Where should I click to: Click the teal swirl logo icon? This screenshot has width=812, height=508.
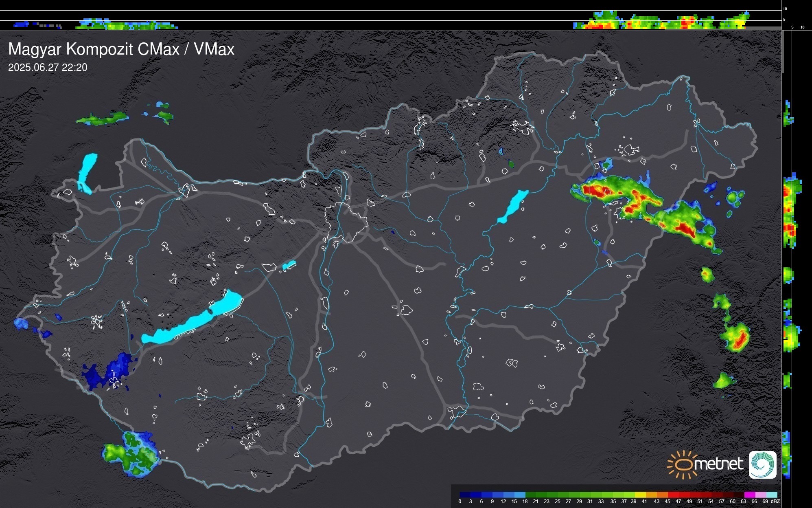click(x=762, y=464)
